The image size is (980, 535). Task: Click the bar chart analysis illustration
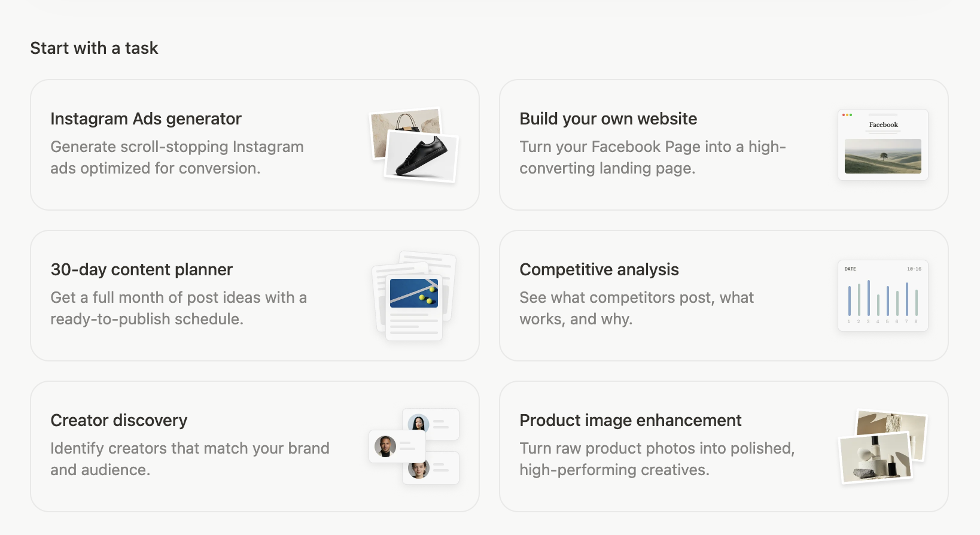[x=882, y=296]
